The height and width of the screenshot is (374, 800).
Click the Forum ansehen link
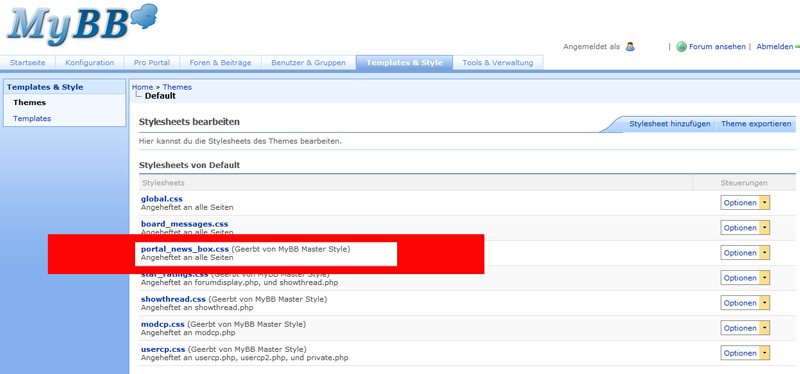[x=717, y=46]
